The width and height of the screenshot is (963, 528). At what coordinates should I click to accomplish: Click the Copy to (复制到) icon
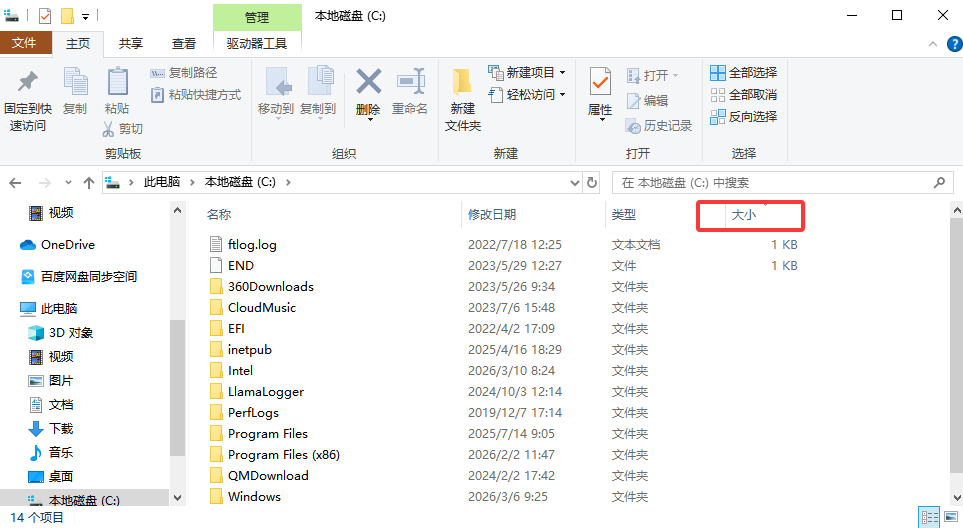319,81
